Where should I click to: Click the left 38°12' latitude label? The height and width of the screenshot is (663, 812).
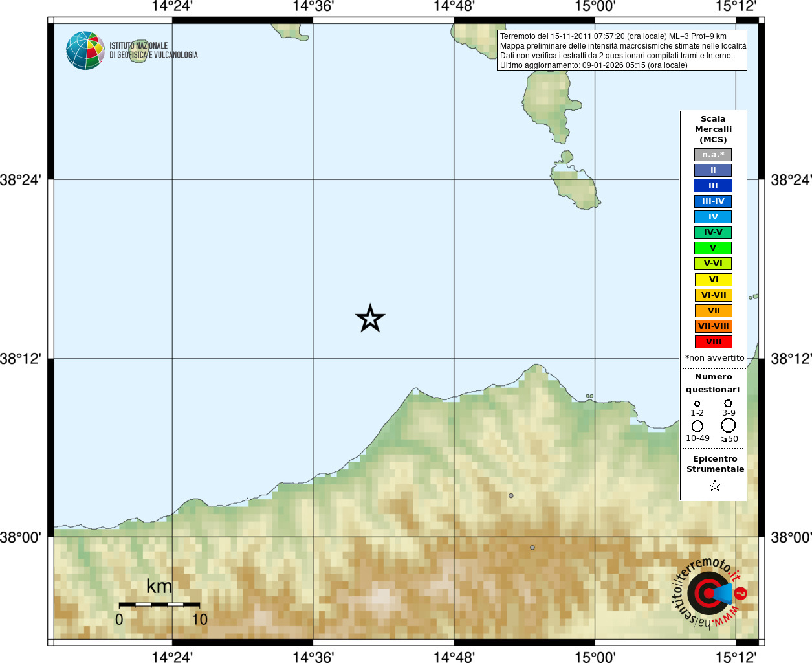(20, 359)
